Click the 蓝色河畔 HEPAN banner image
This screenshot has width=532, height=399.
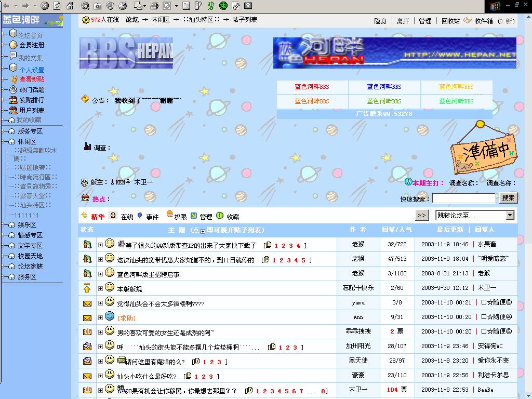point(395,53)
